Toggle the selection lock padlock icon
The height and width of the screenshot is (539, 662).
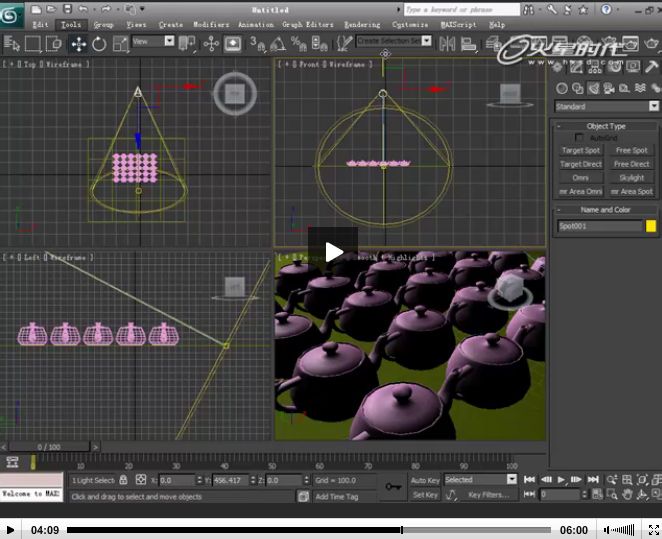coord(123,480)
